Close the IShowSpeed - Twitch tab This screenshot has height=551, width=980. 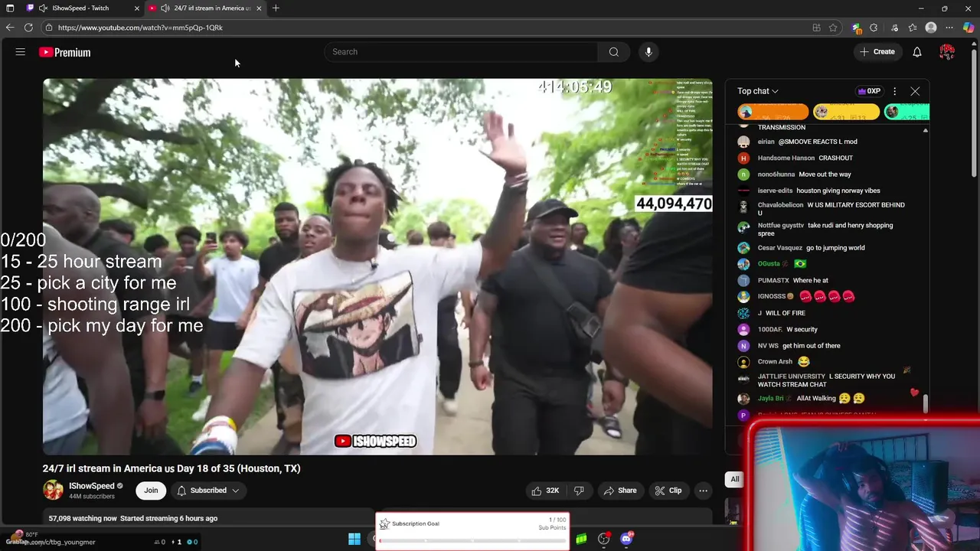click(x=137, y=8)
